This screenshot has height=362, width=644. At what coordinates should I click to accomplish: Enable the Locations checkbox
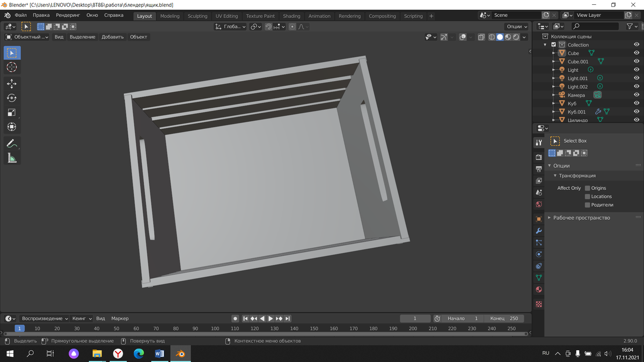click(x=587, y=197)
